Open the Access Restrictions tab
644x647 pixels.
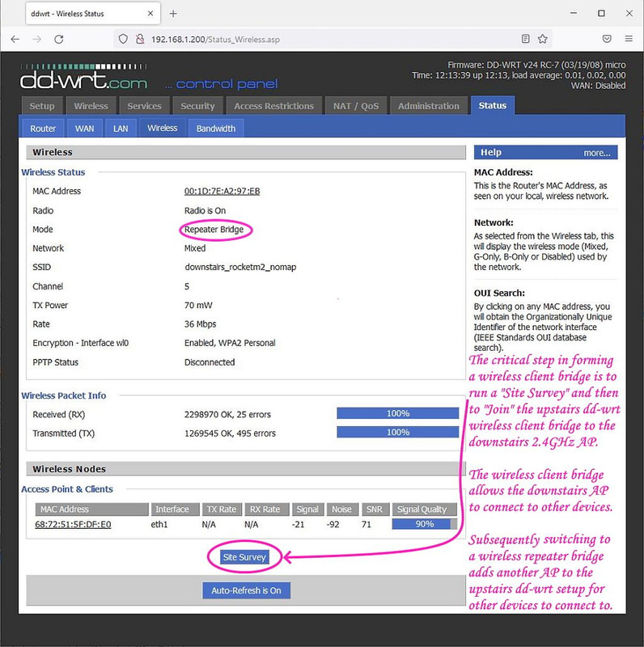point(273,106)
